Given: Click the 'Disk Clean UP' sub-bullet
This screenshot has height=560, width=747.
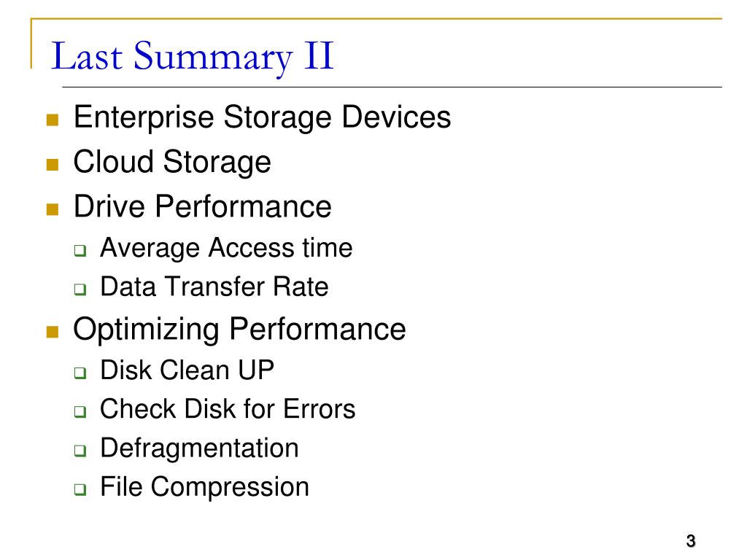Looking at the screenshot, I should click(x=187, y=370).
